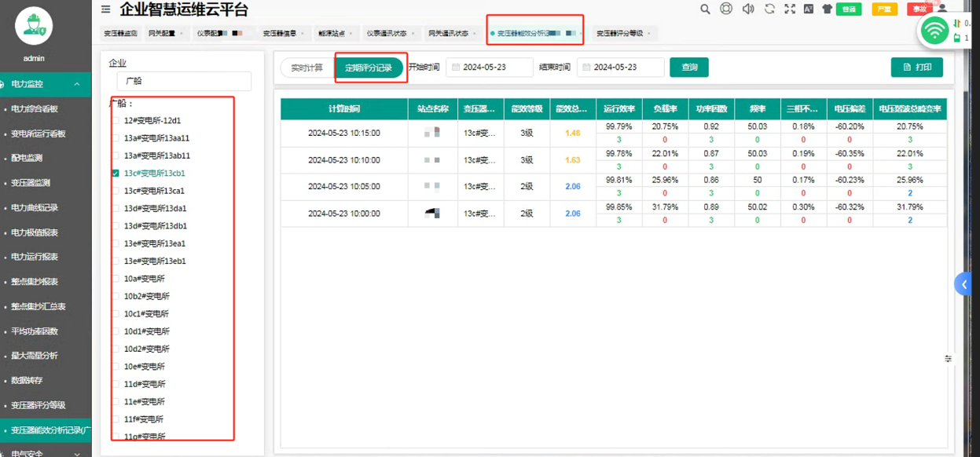Open the 开始时间 date picker field

(490, 68)
